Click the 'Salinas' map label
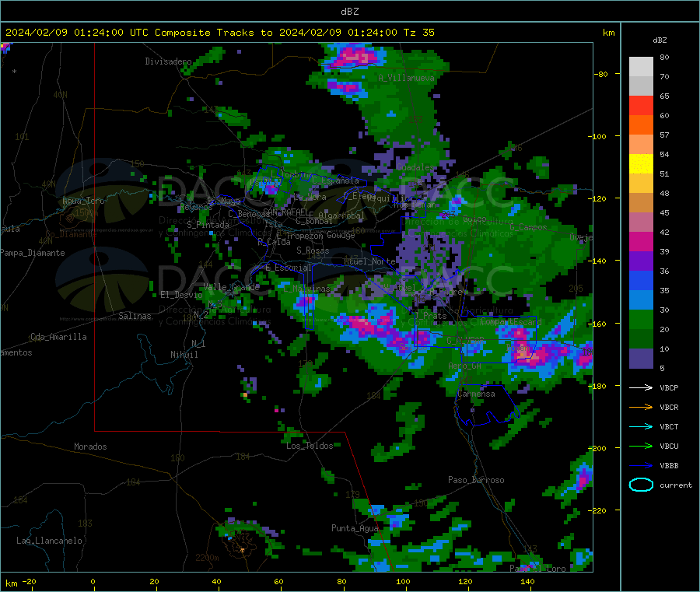The width and height of the screenshot is (700, 592). 135,316
